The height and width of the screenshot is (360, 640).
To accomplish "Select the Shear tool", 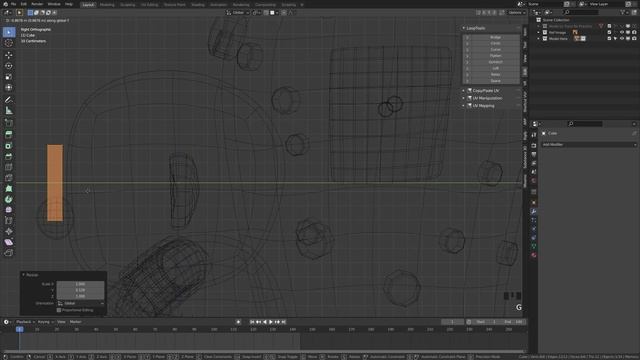I will pyautogui.click(x=9, y=242).
